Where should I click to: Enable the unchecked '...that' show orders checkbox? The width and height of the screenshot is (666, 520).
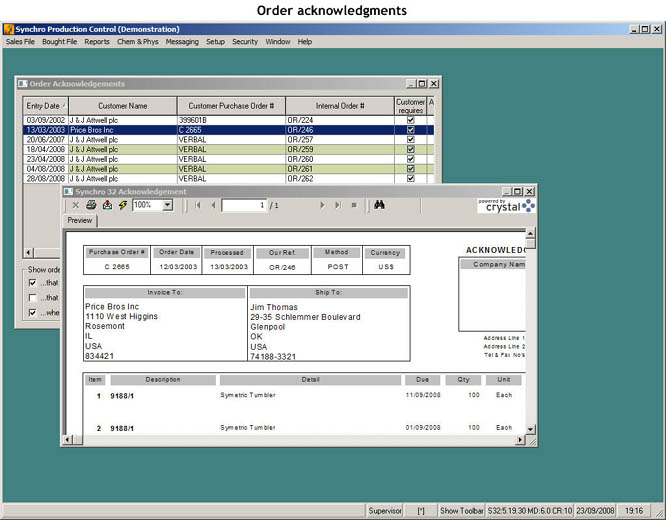pos(32,298)
